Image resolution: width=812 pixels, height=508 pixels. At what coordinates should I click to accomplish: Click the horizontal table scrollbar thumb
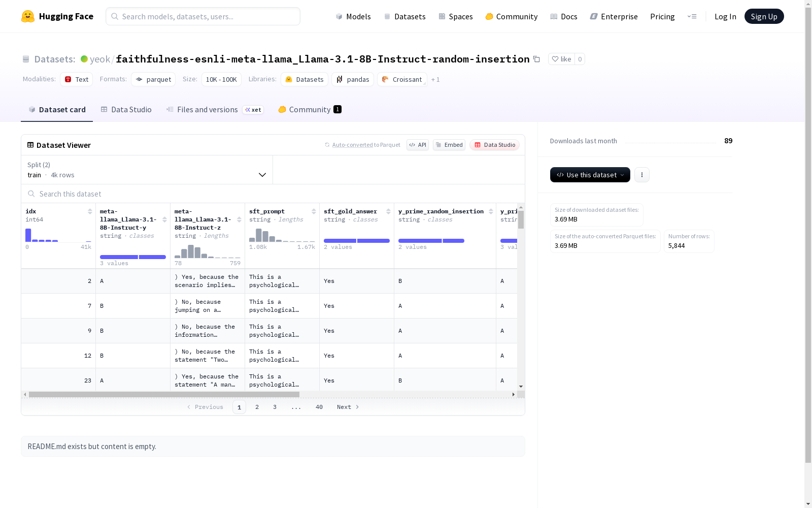point(164,394)
